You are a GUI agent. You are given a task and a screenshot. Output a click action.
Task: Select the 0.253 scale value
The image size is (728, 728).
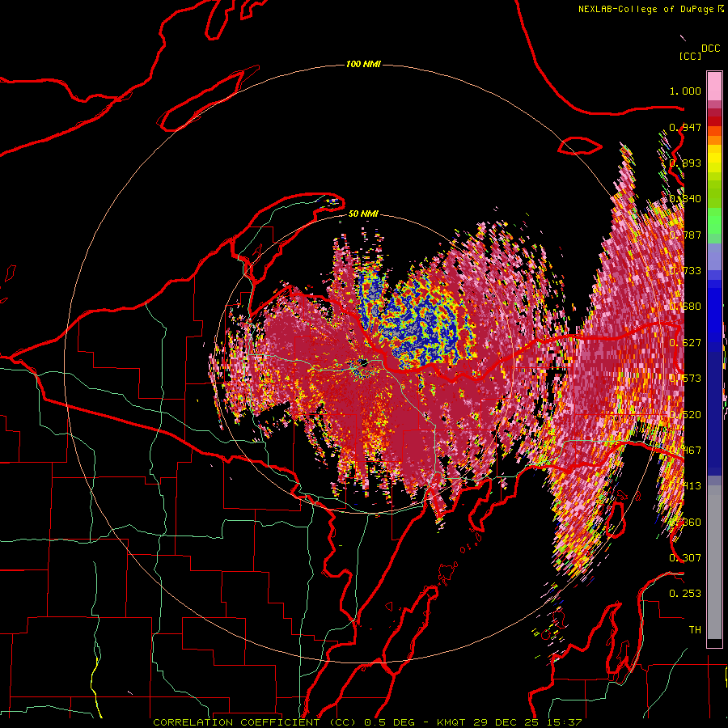685,594
